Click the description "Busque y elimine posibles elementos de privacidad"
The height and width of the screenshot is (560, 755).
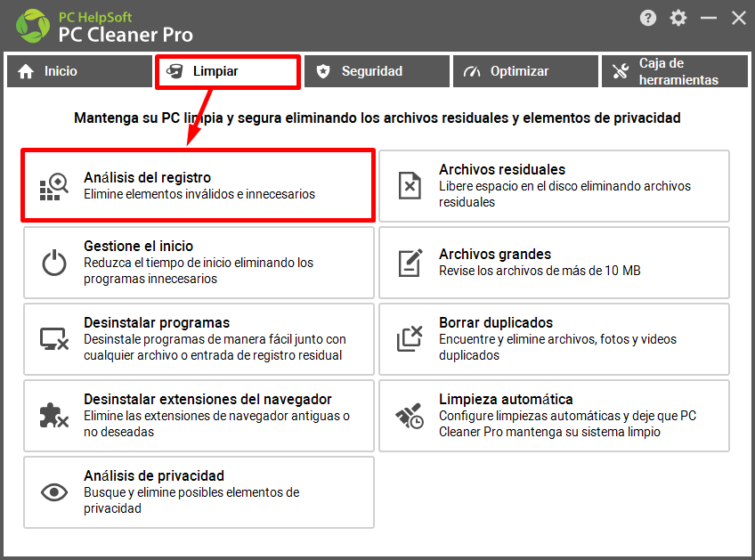[191, 500]
